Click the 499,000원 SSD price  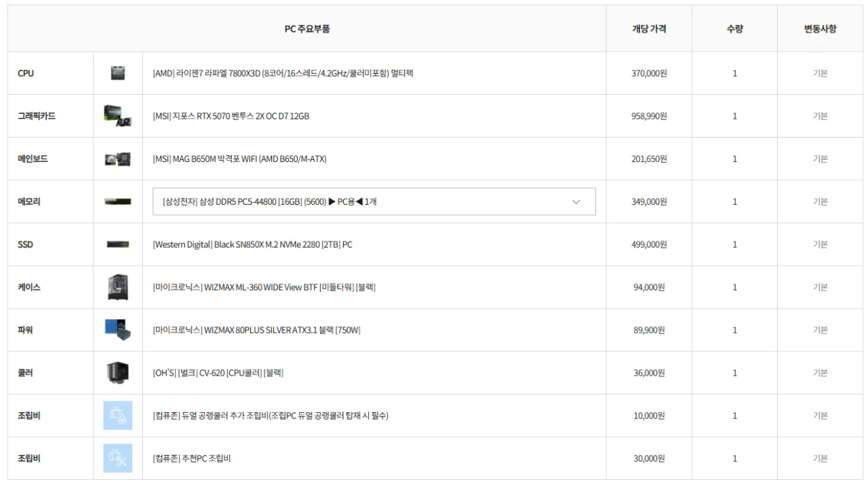tap(649, 244)
